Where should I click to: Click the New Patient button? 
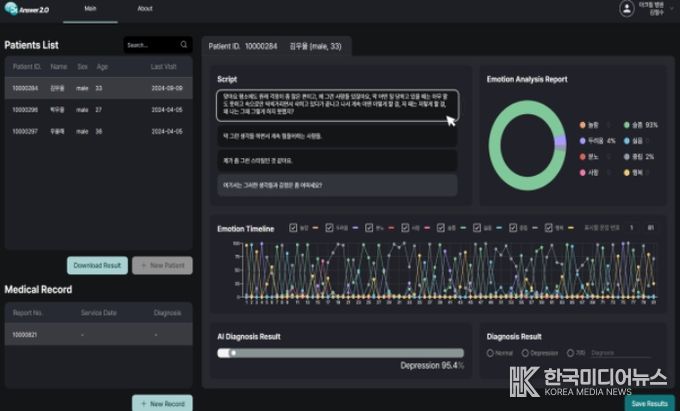pyautogui.click(x=162, y=265)
